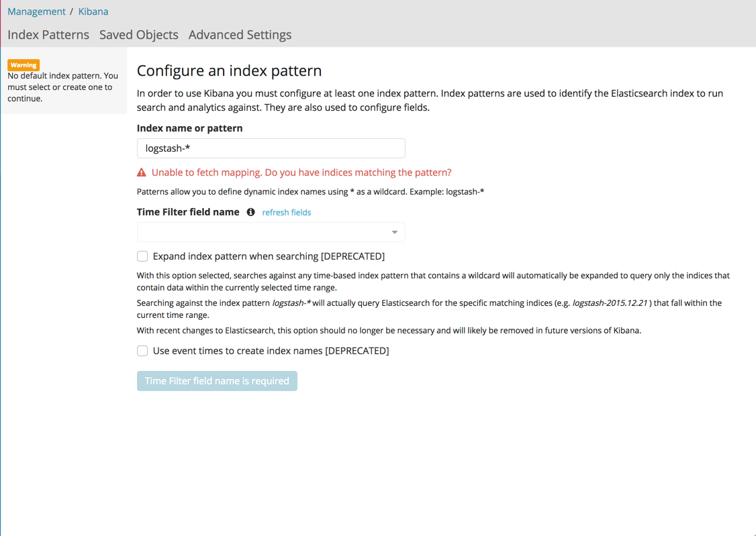Enable Expand index pattern when searching
The height and width of the screenshot is (536, 756).
[142, 256]
